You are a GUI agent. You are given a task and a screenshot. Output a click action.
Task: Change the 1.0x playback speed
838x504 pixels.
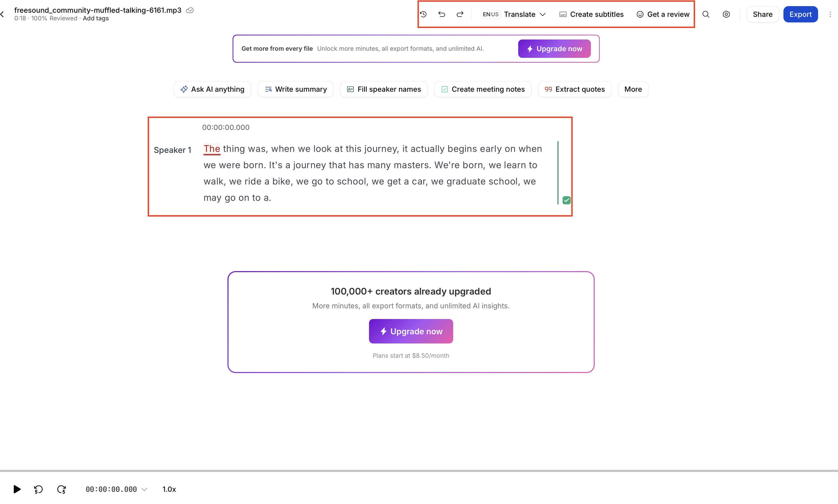169,489
